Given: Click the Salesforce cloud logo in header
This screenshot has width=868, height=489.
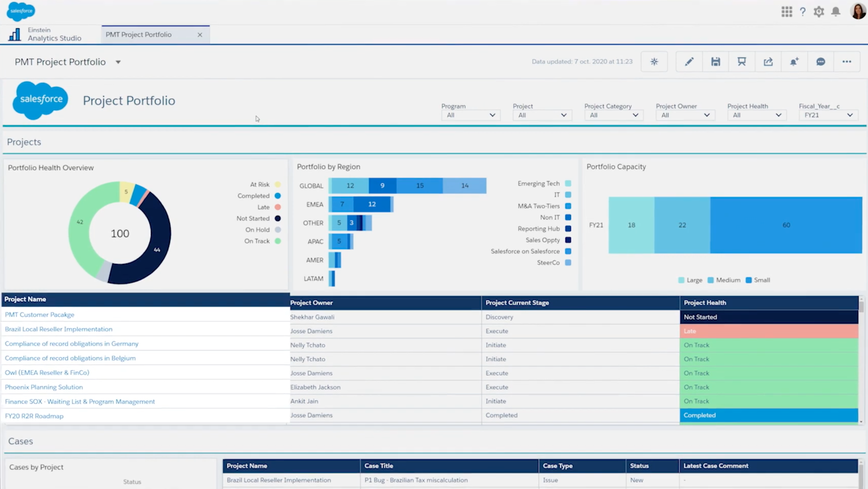Looking at the screenshot, I should coord(21,11).
